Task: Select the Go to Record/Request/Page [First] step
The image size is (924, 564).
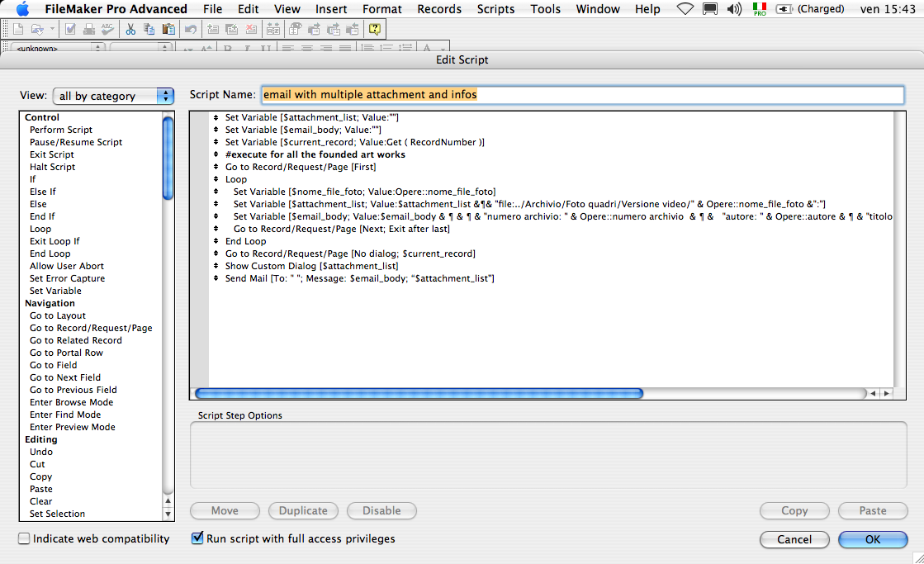Action: point(301,167)
